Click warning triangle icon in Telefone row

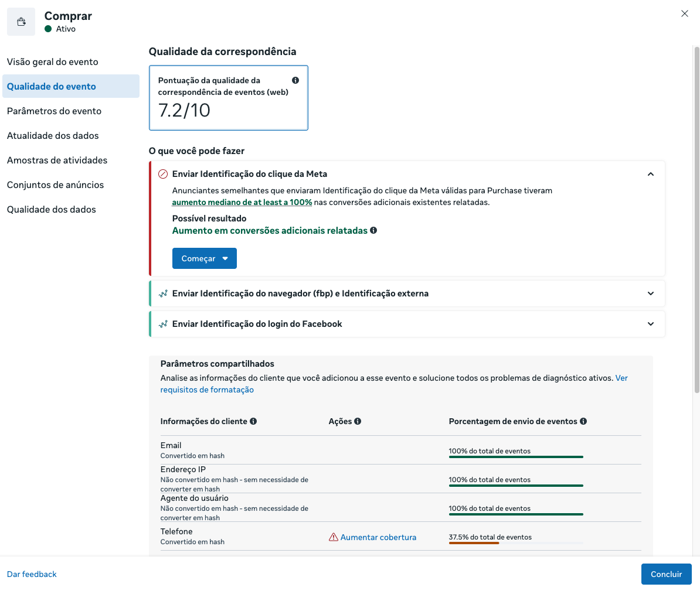pos(334,537)
